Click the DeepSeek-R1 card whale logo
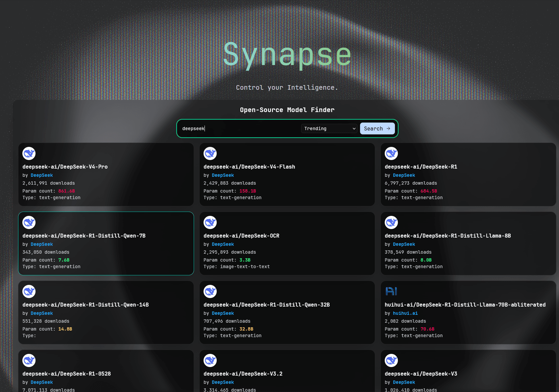 click(x=391, y=153)
